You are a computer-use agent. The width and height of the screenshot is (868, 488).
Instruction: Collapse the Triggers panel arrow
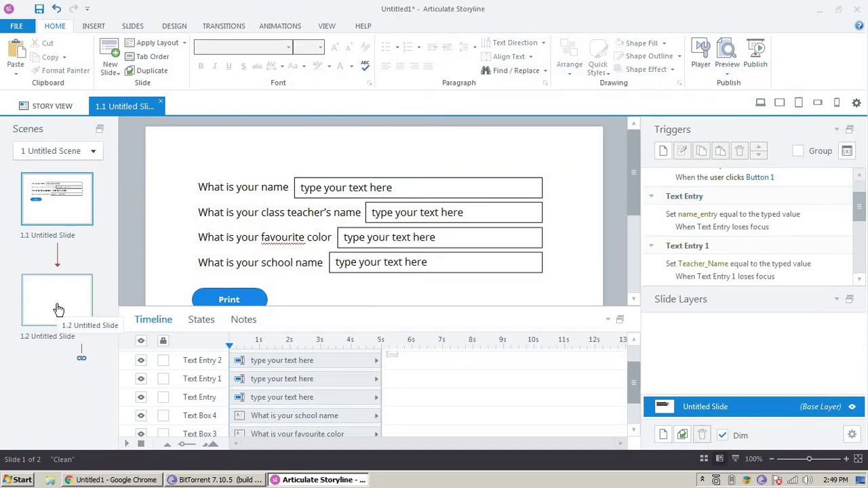836,129
